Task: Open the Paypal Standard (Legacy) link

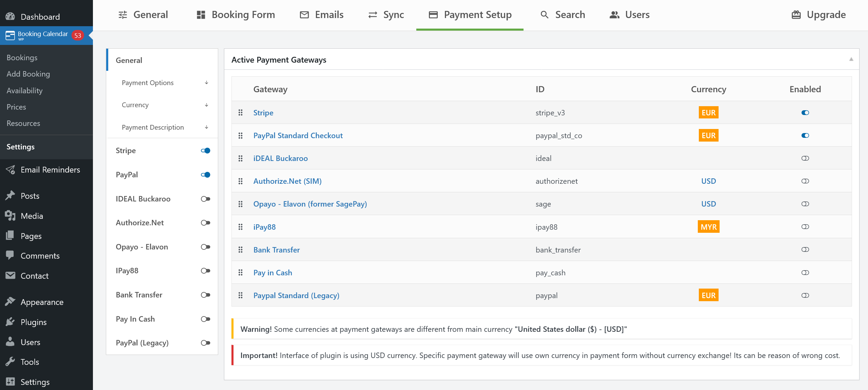Action: point(296,295)
